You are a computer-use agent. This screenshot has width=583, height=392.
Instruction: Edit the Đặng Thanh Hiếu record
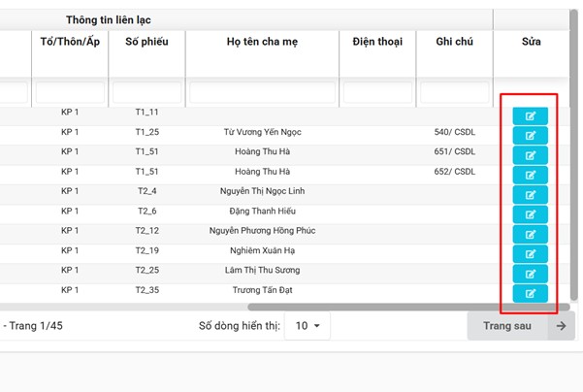click(x=530, y=214)
